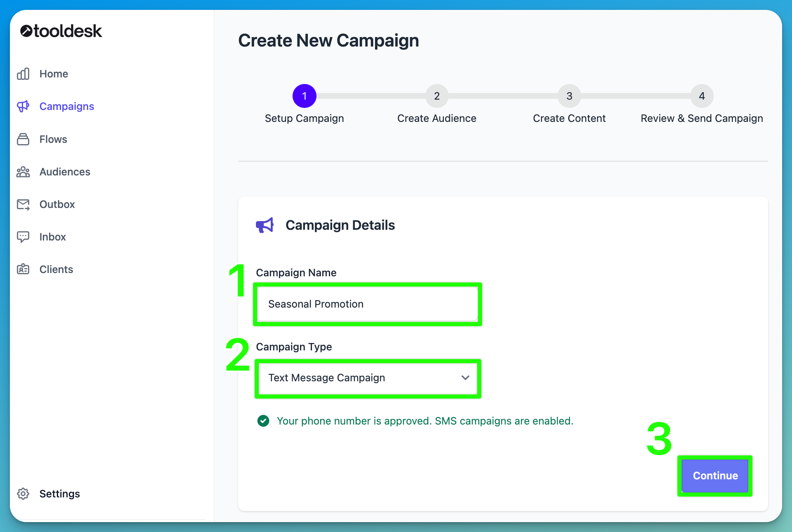Click the Outbox envelope icon

pos(23,204)
